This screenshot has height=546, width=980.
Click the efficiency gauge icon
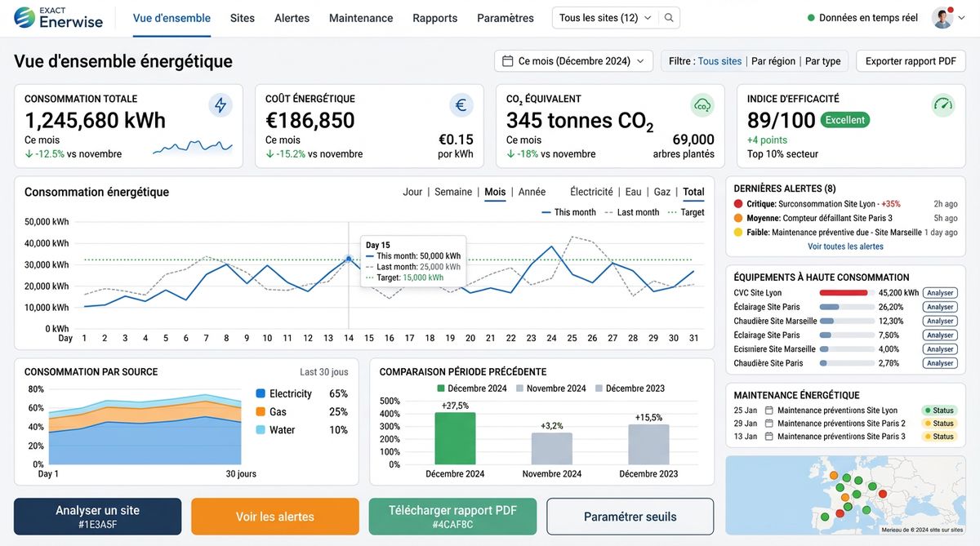[942, 105]
